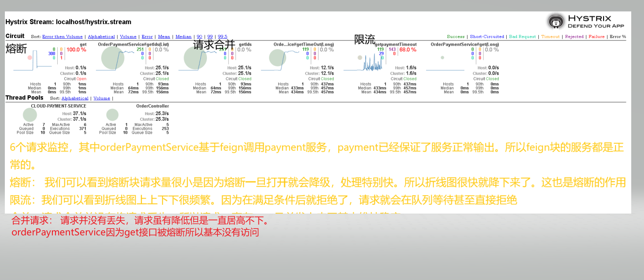This screenshot has width=644, height=280.
Task: Click the Host 37.1/s thread pool rate
Action: pyautogui.click(x=80, y=113)
